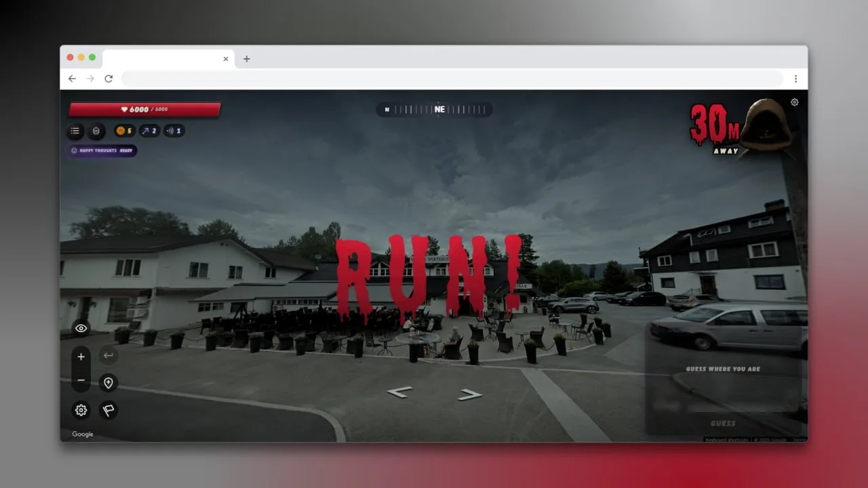Viewport: 868px width, 488px height.
Task: Move along the right street-view arrow
Action: tap(469, 394)
